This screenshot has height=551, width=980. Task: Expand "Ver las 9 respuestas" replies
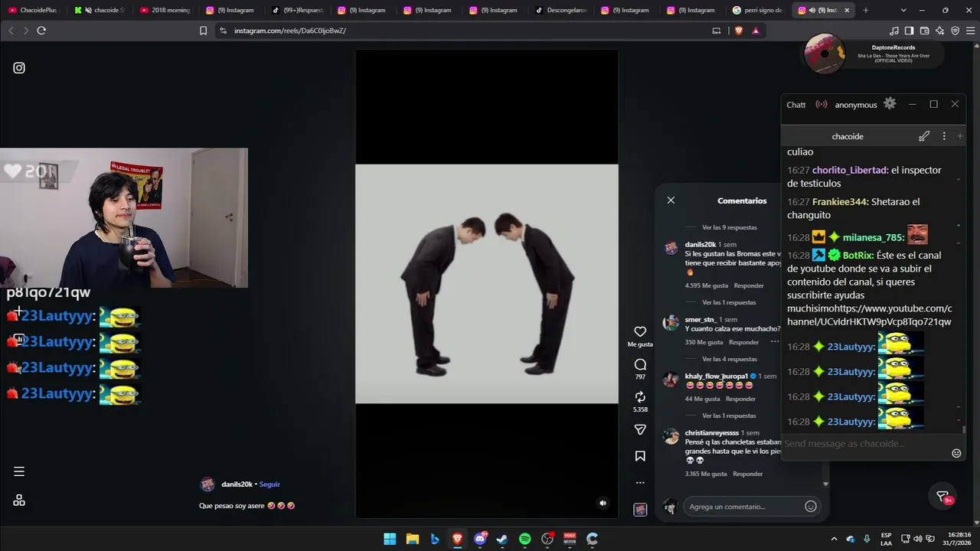pos(729,227)
